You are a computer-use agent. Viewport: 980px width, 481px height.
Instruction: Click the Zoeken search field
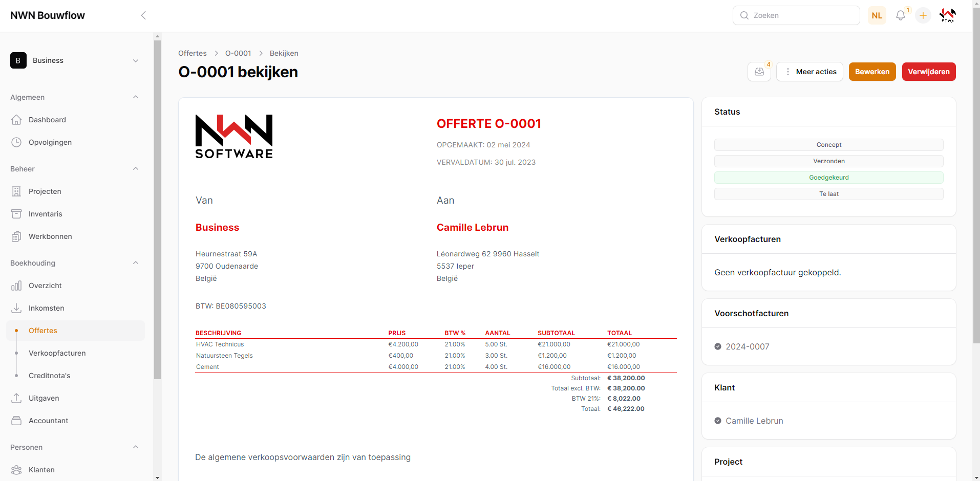[796, 15]
